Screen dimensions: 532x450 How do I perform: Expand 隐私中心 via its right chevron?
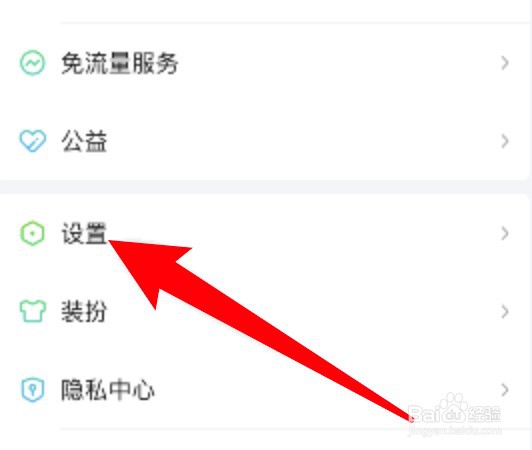coord(505,390)
